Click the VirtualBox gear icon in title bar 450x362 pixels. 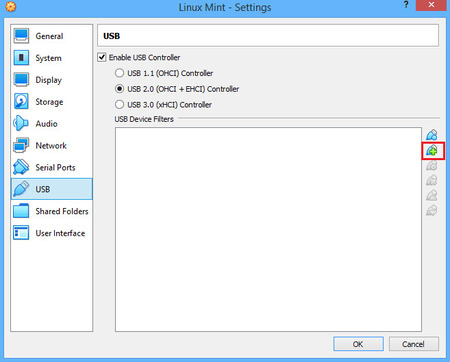click(11, 7)
